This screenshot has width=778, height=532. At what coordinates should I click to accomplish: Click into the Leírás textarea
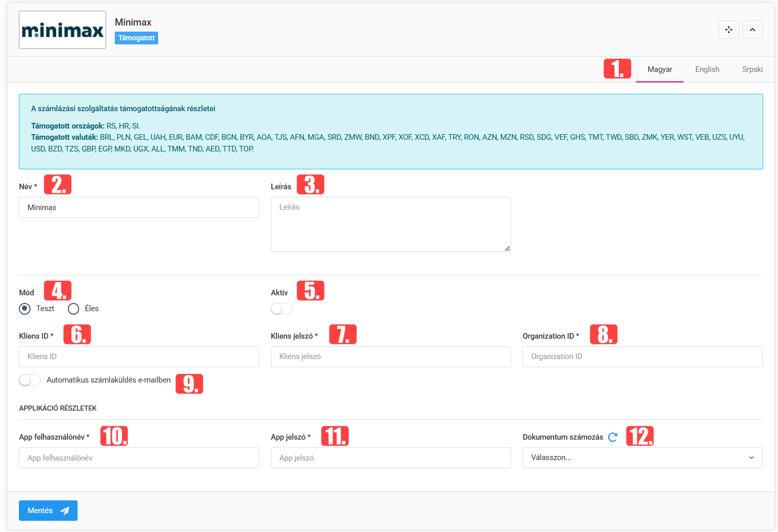click(x=391, y=224)
